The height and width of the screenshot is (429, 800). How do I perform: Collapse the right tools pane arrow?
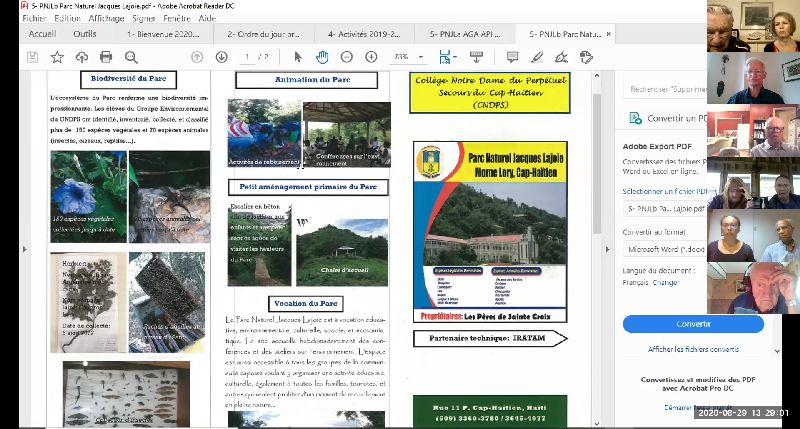607,249
